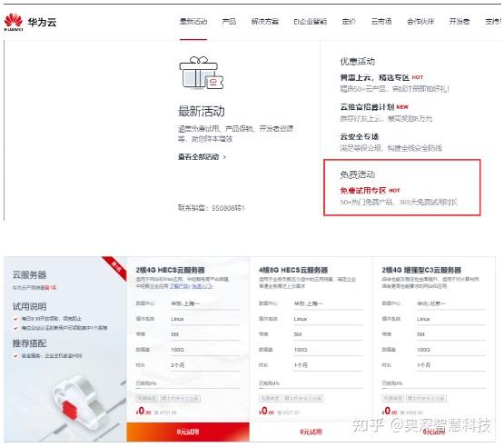Viewport: 504px width, 447px height.
Task: Click the 推荐搭配 heading
Action: [29, 343]
